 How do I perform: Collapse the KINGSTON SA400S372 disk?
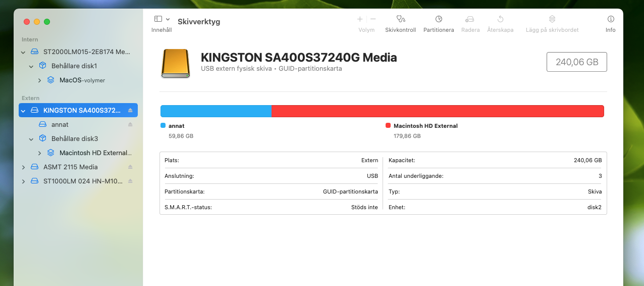(x=23, y=110)
